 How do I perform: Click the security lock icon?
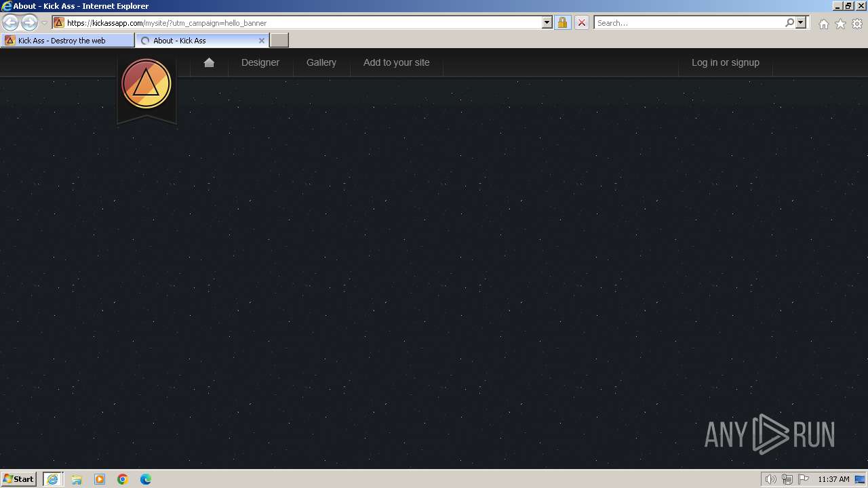click(x=562, y=22)
